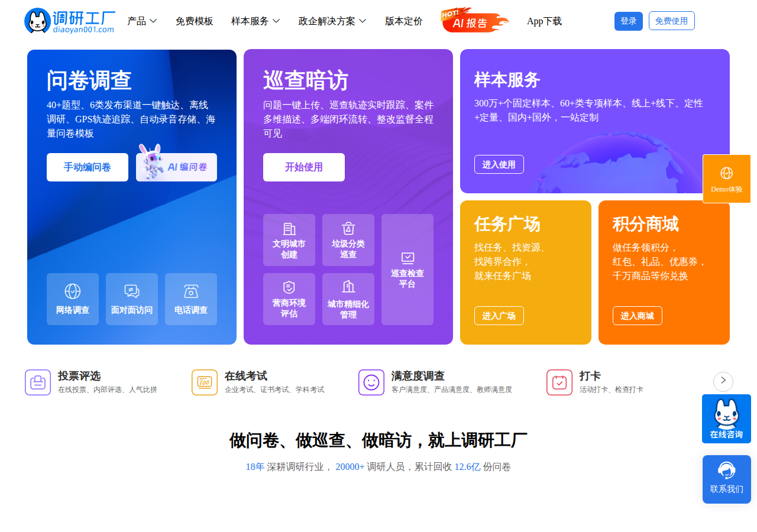
Task: Expand 政企解决方案 dropdown menu
Action: (x=332, y=21)
